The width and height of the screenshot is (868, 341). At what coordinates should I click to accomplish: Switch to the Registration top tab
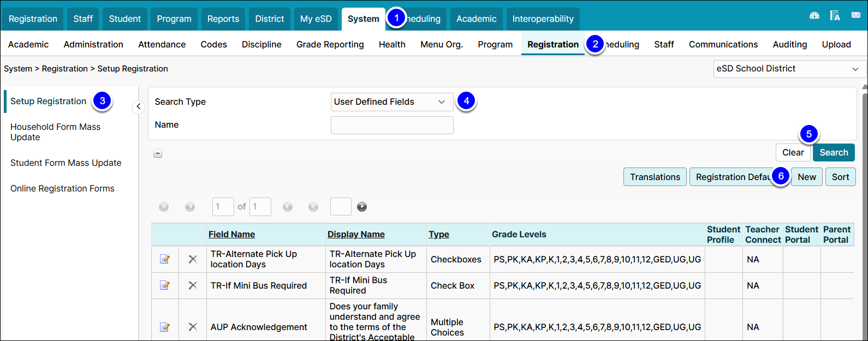[33, 19]
